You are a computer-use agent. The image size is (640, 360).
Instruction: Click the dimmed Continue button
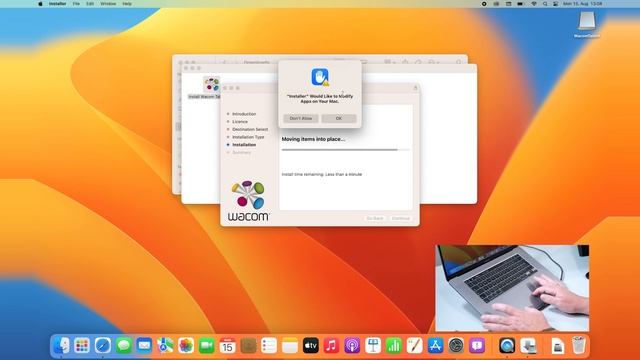tap(400, 218)
